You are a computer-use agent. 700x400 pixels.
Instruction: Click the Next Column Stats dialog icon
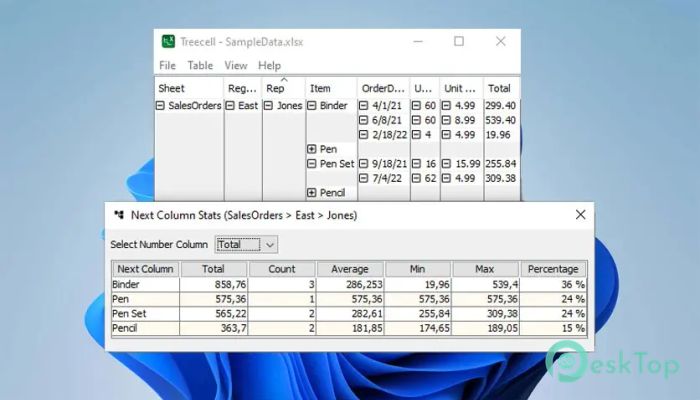coord(119,215)
